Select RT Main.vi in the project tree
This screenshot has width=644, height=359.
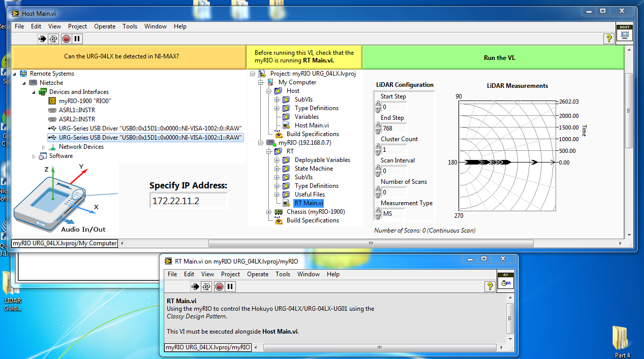click(308, 203)
